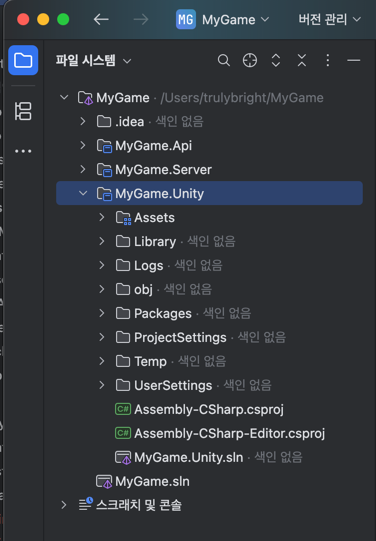Screen dimensions: 376x541
Task: Hide the file system panel with minimize dash
Action: tap(354, 60)
